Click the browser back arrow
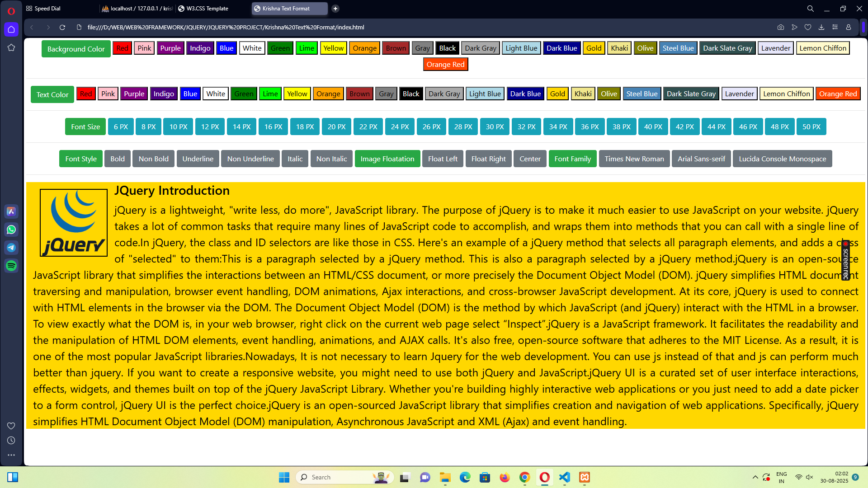The height and width of the screenshot is (488, 868). pos(32,28)
